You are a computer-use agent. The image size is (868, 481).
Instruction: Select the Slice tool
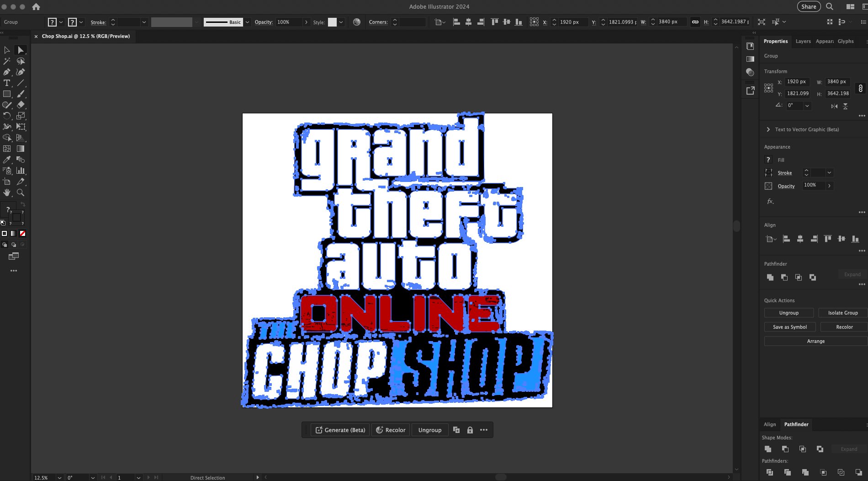[21, 182]
